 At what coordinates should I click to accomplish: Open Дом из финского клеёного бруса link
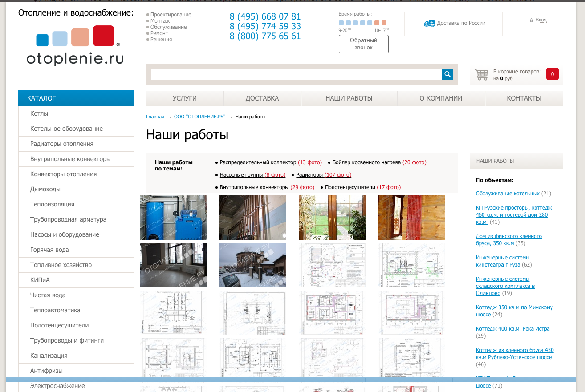(x=509, y=240)
